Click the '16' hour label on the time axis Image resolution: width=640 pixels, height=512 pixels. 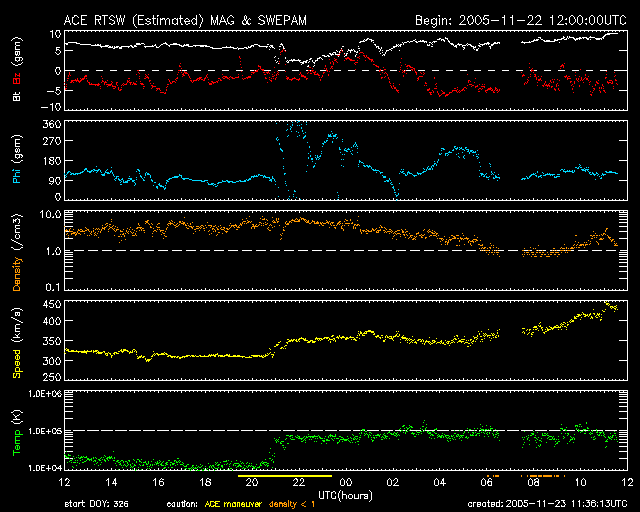[158, 482]
